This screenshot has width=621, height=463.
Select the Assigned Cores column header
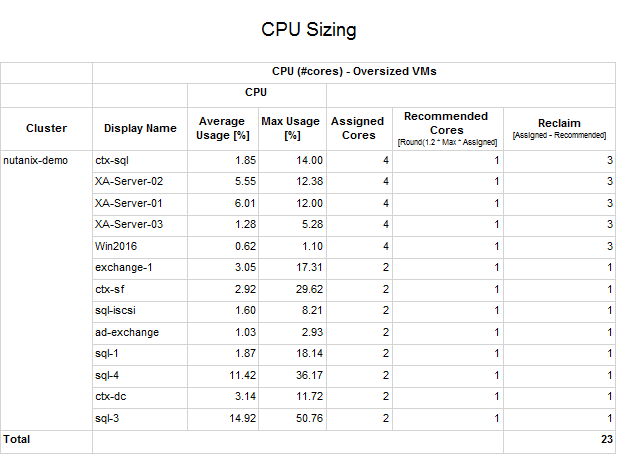(x=358, y=128)
